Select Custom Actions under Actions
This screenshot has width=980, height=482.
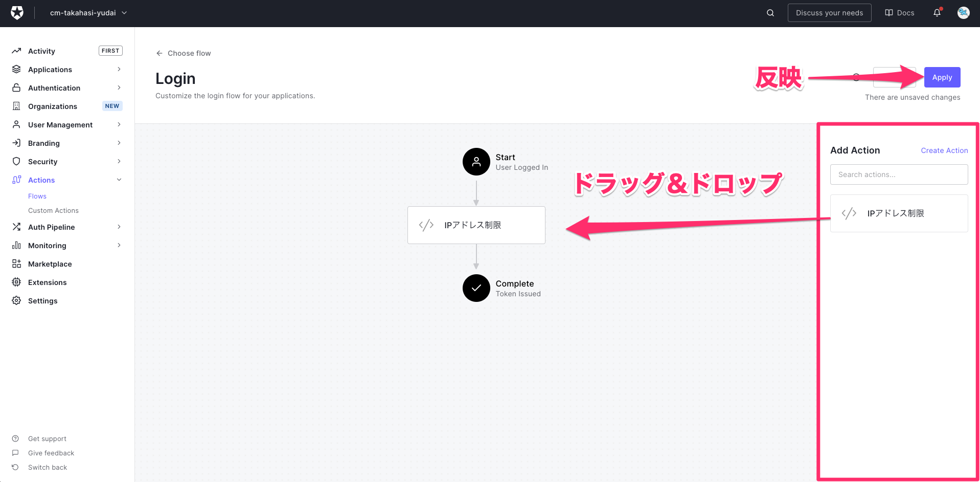(53, 210)
